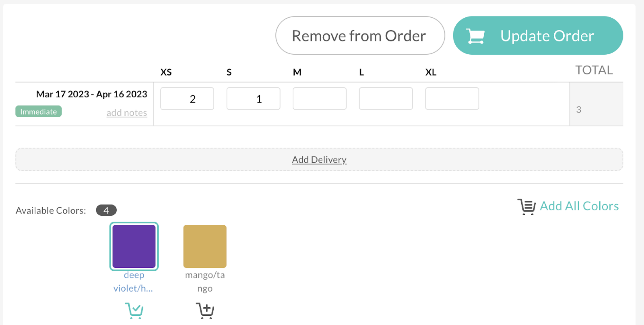Click the cart checkmark under deep violet swatch
Viewport: 644px width, 325px height.
coord(134,311)
